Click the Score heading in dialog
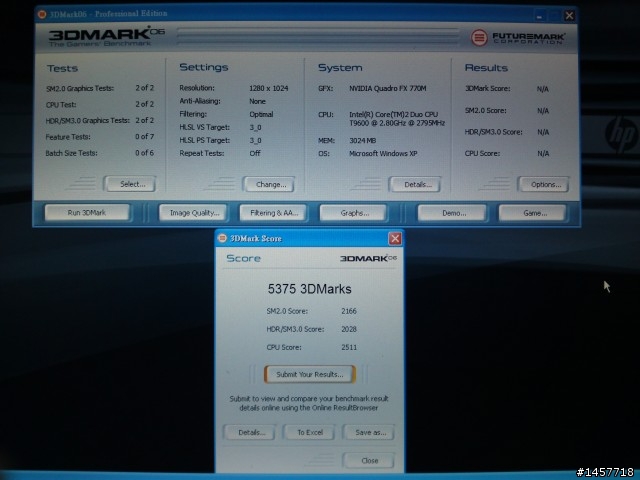 (243, 258)
